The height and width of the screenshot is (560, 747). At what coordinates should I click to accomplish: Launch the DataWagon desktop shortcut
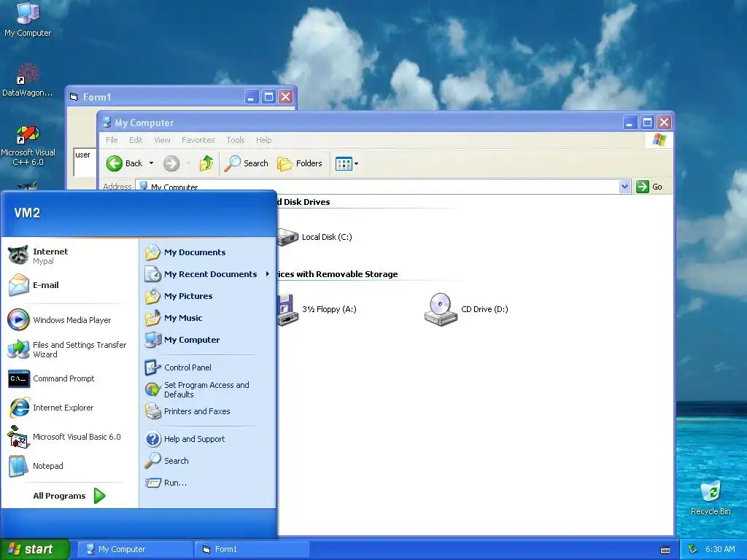[28, 80]
